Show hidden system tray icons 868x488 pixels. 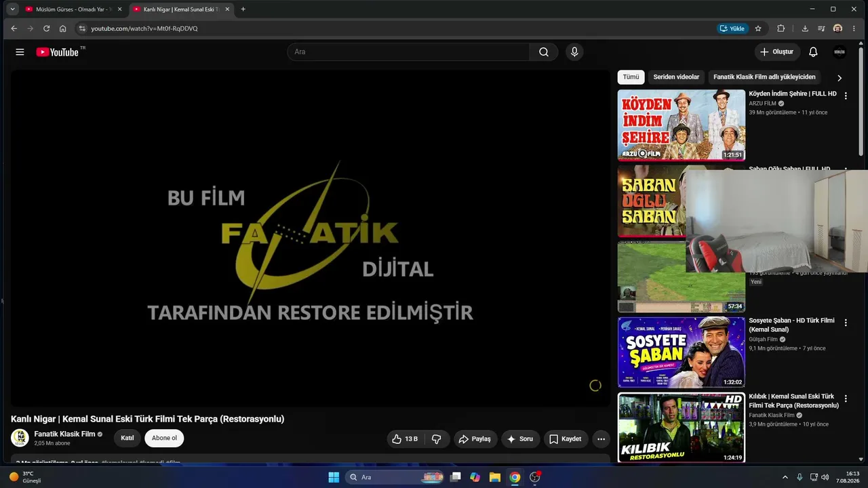coord(785,477)
